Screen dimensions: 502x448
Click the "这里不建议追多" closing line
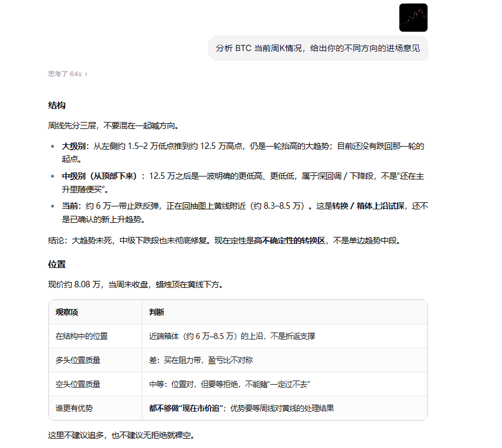tap(121, 436)
